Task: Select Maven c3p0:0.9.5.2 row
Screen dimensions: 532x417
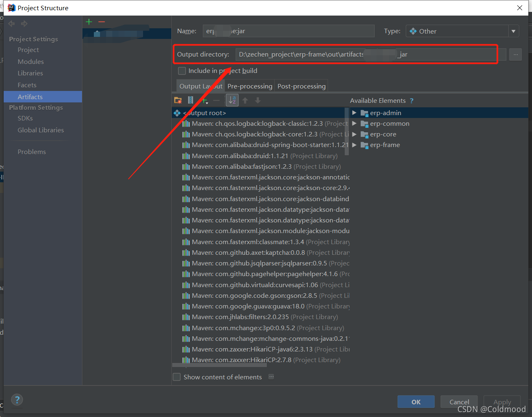Action: click(261, 328)
